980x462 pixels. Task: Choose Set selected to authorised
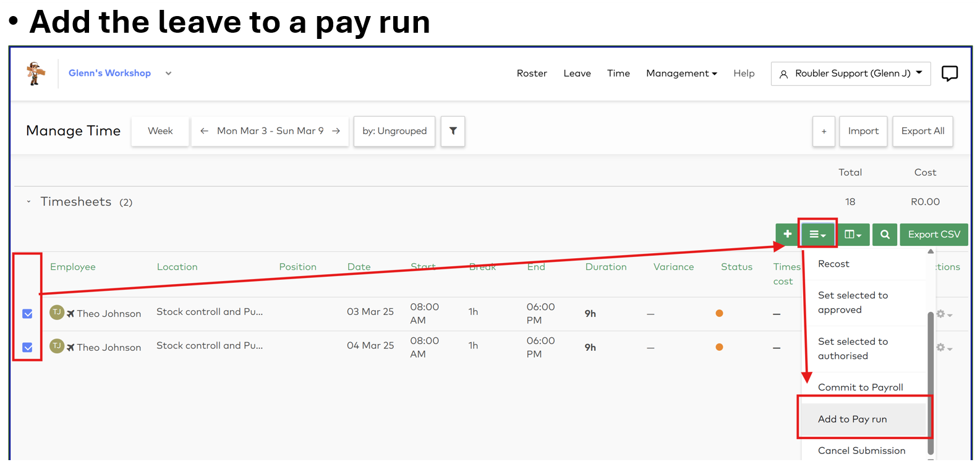pos(864,348)
